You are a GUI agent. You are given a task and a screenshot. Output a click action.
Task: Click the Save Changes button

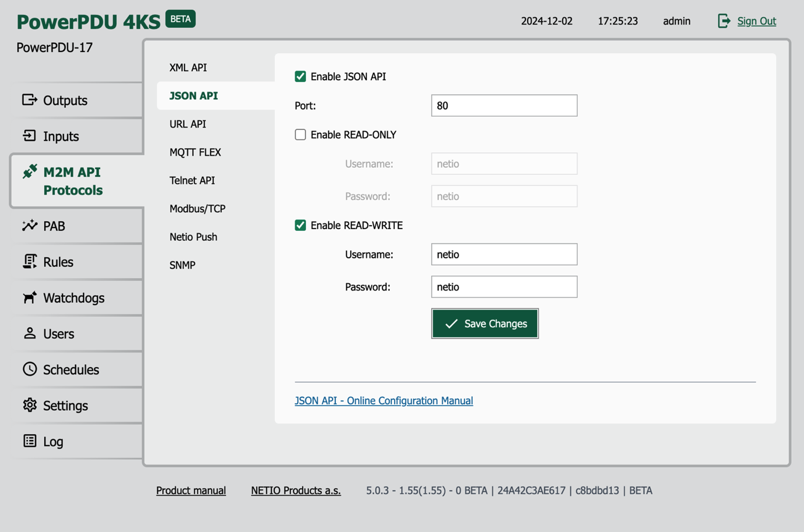tap(485, 323)
